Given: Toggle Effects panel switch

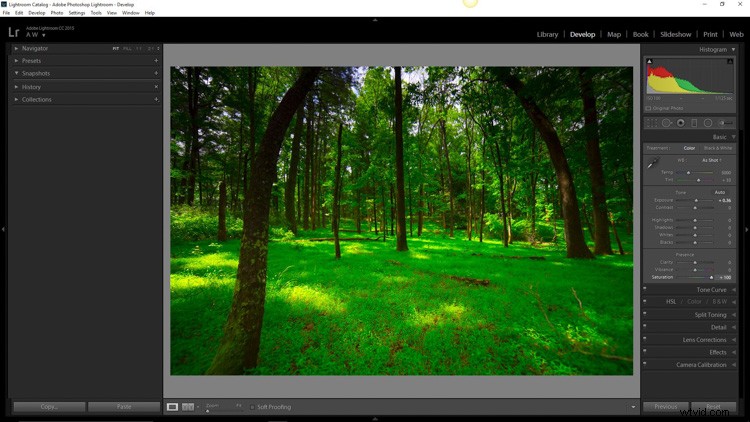Looking at the screenshot, I should (645, 351).
